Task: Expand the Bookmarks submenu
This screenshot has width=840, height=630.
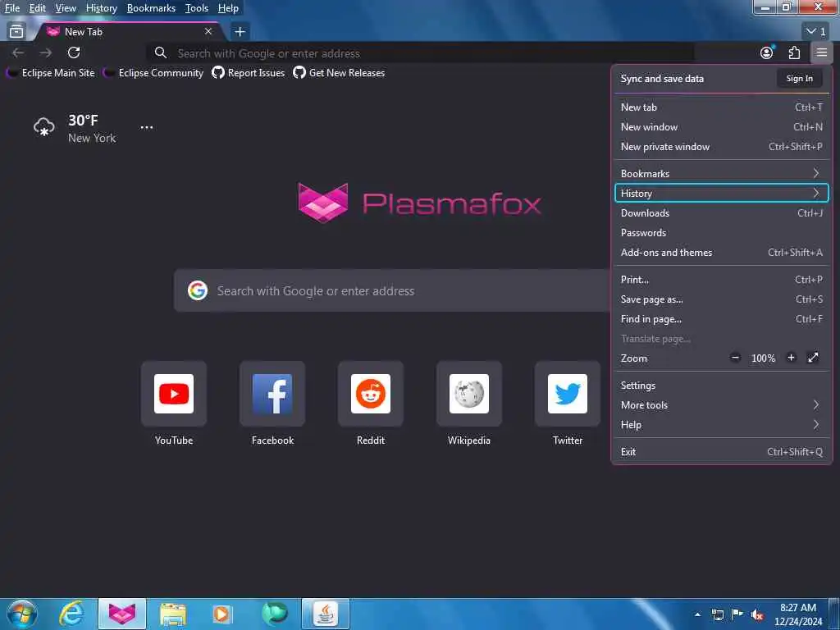Action: tap(722, 174)
